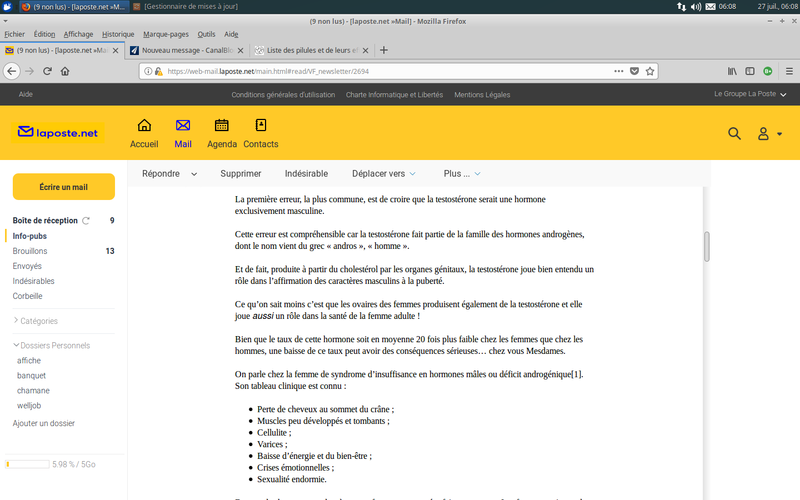Image resolution: width=800 pixels, height=500 pixels.
Task: Open Boîte de réception folder
Action: pos(45,220)
